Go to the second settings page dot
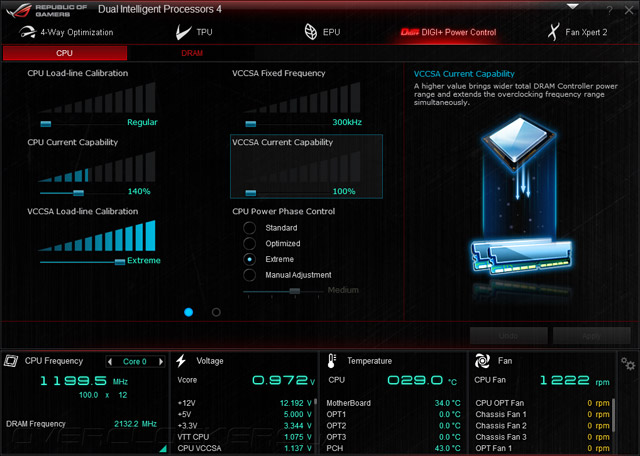The width and height of the screenshot is (640, 456). (x=216, y=312)
